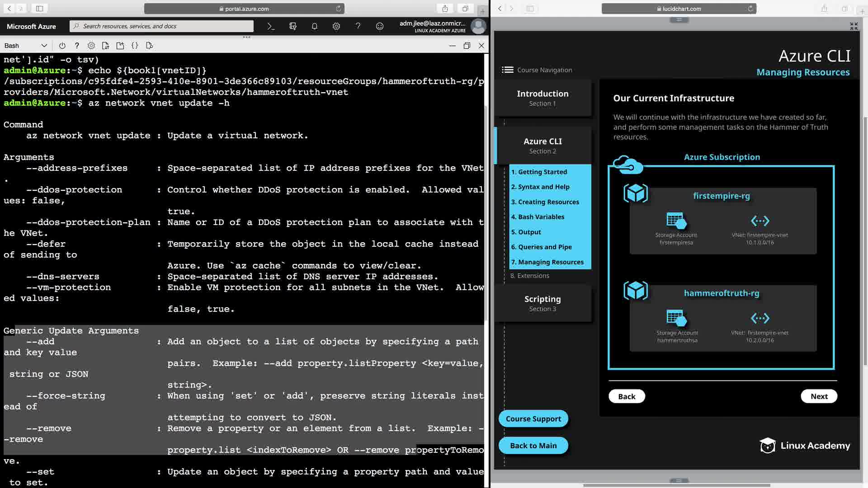Open web preview icon in Cloud Shell

(x=150, y=46)
